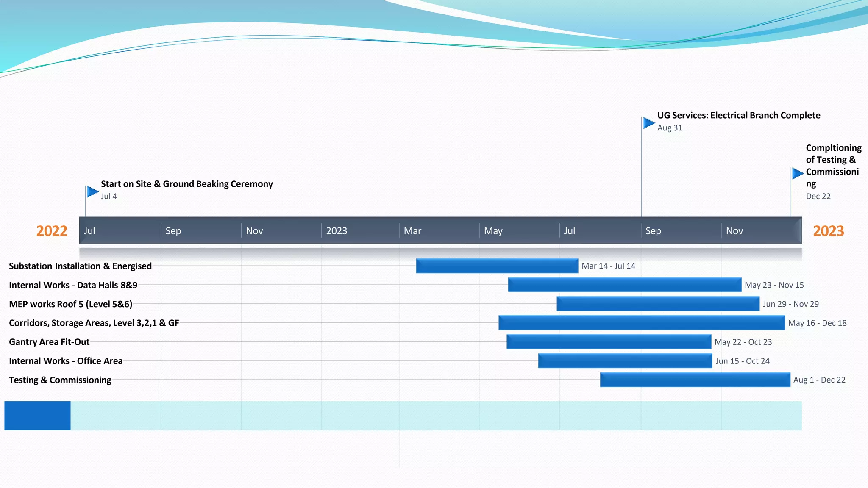This screenshot has height=488, width=868.
Task: Click the orange 2023 label at right
Action: tap(828, 231)
